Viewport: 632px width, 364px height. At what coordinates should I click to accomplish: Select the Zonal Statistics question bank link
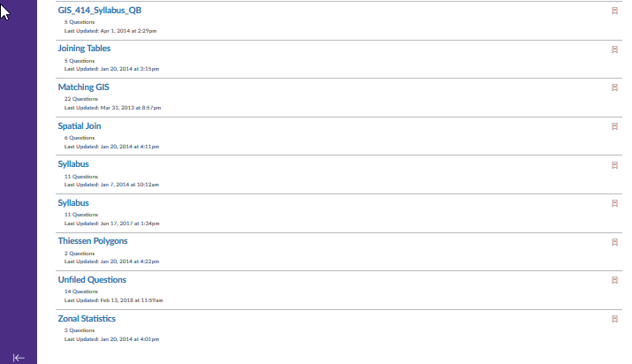(87, 318)
